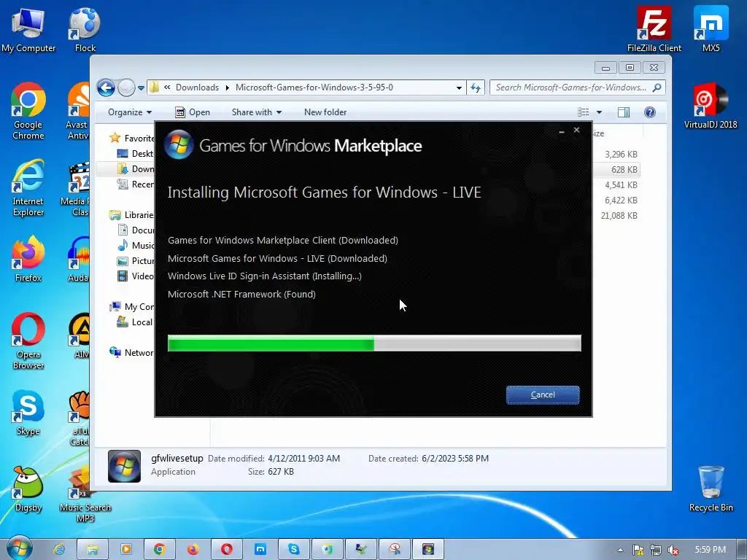Open recent locations dropdown beside the nav arrows

point(141,87)
